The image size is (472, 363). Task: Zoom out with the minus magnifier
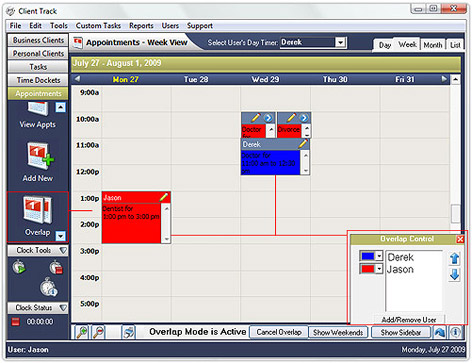(99, 332)
